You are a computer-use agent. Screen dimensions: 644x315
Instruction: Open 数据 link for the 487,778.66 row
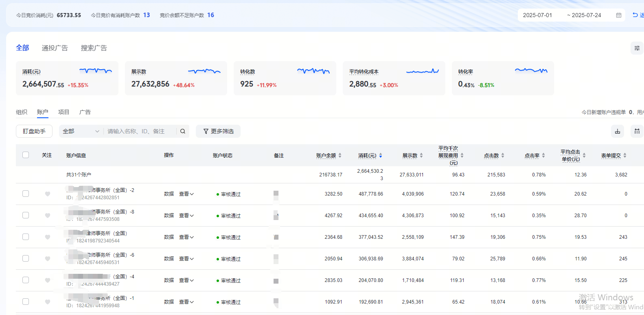pyautogui.click(x=169, y=194)
